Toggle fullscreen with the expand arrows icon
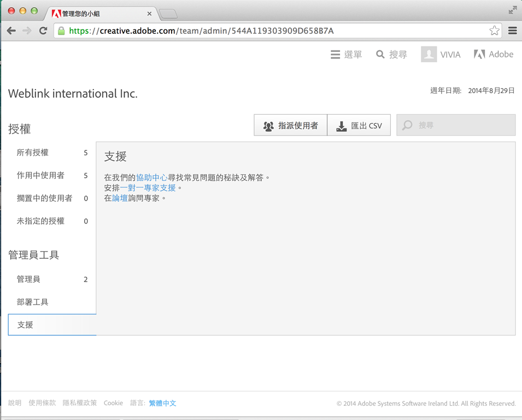This screenshot has width=522, height=420. click(513, 10)
